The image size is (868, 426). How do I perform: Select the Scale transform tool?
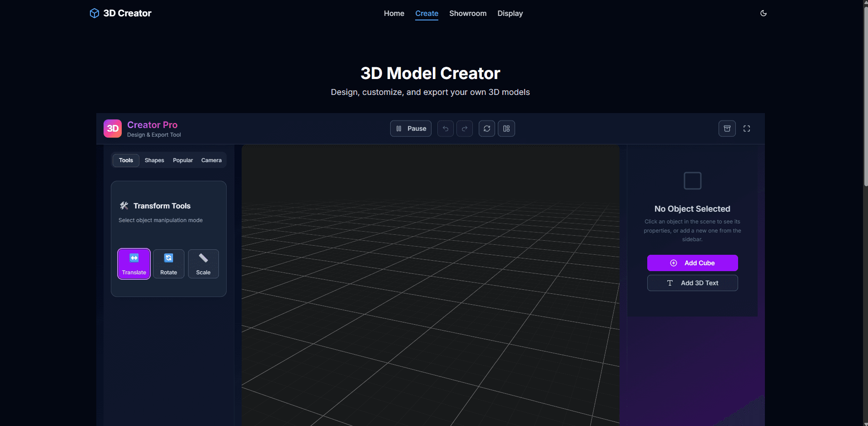[203, 264]
